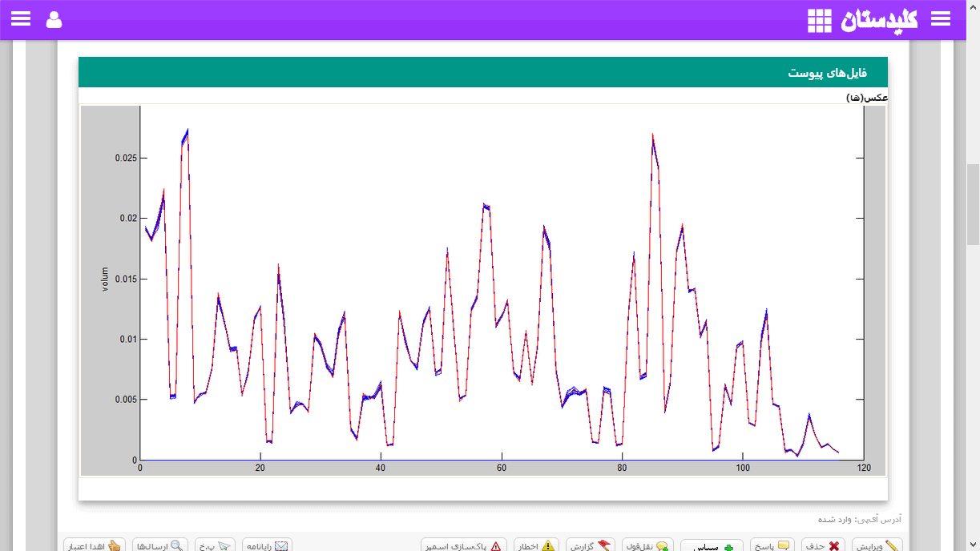980x551 pixels.
Task: Click the کلیدستان site logo
Action: click(x=879, y=19)
